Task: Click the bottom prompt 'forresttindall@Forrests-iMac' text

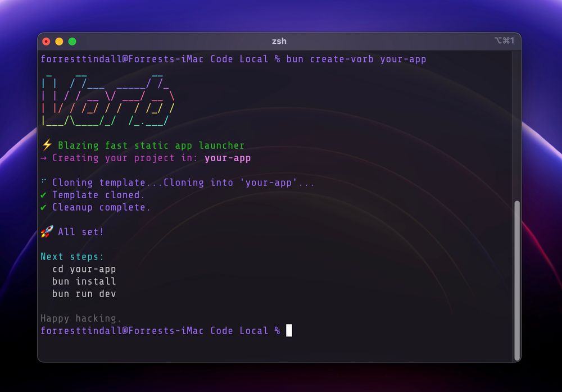Action: (122, 331)
